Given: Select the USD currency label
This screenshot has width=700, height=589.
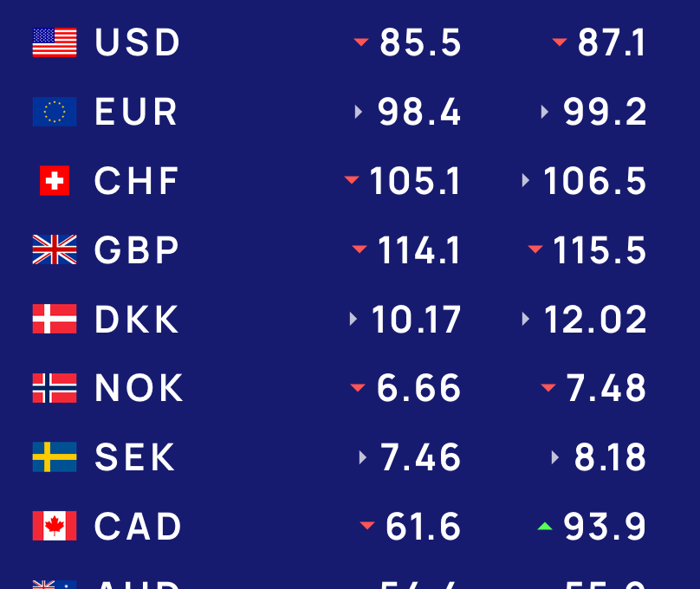Looking at the screenshot, I should (x=137, y=42).
